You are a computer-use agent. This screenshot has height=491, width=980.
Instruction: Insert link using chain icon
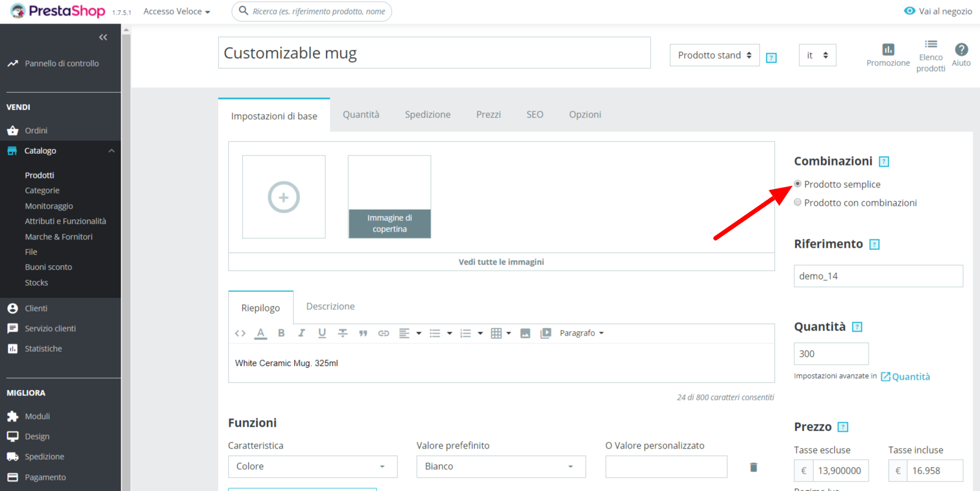[x=384, y=333]
